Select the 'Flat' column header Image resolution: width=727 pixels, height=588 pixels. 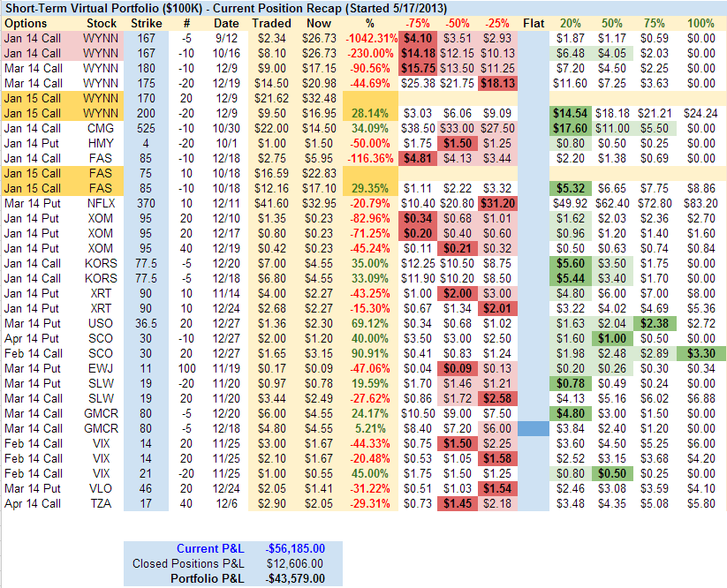pos(534,22)
